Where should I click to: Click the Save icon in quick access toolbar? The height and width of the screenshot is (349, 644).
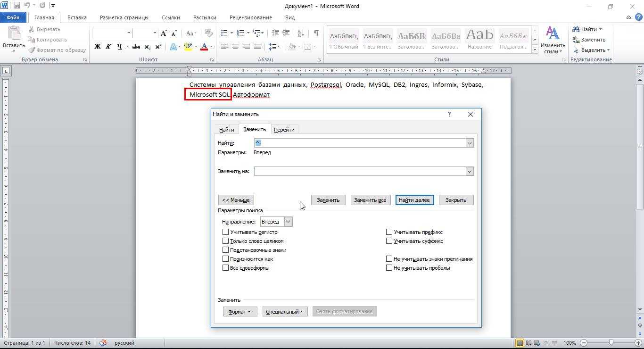click(17, 6)
